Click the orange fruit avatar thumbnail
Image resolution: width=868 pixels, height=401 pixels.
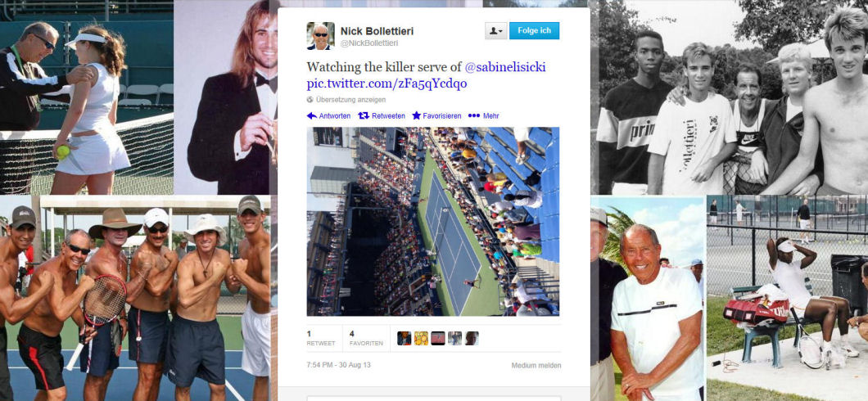point(421,339)
